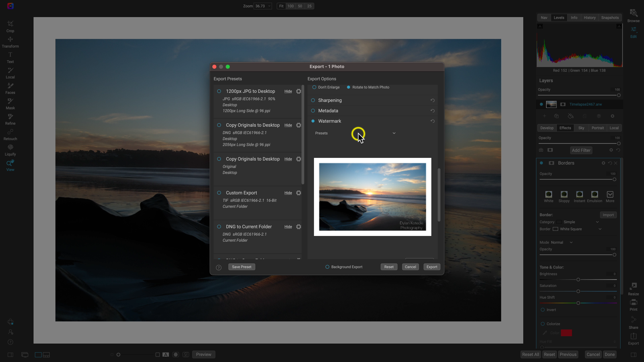Select the Custom Export preset

(219, 193)
